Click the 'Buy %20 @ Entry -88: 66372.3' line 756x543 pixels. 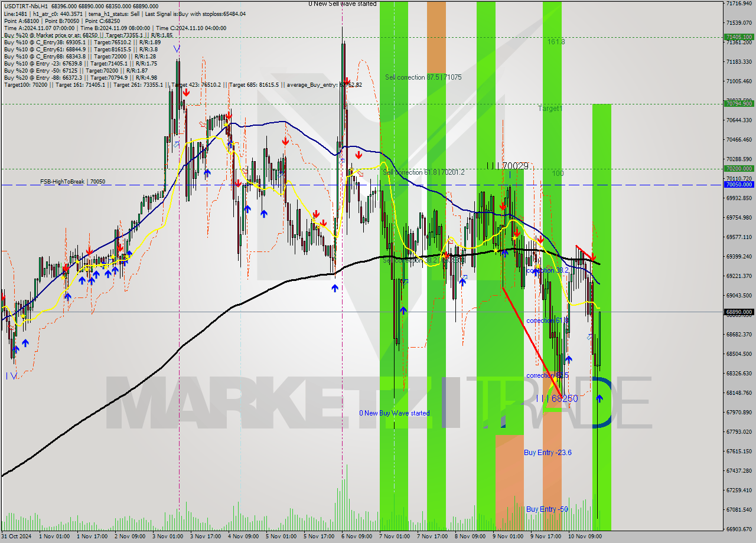[80, 77]
